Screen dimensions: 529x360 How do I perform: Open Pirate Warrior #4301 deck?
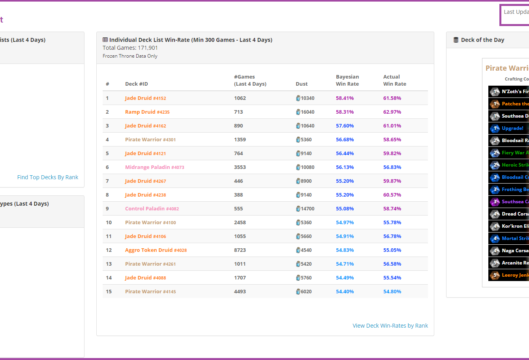click(x=150, y=140)
